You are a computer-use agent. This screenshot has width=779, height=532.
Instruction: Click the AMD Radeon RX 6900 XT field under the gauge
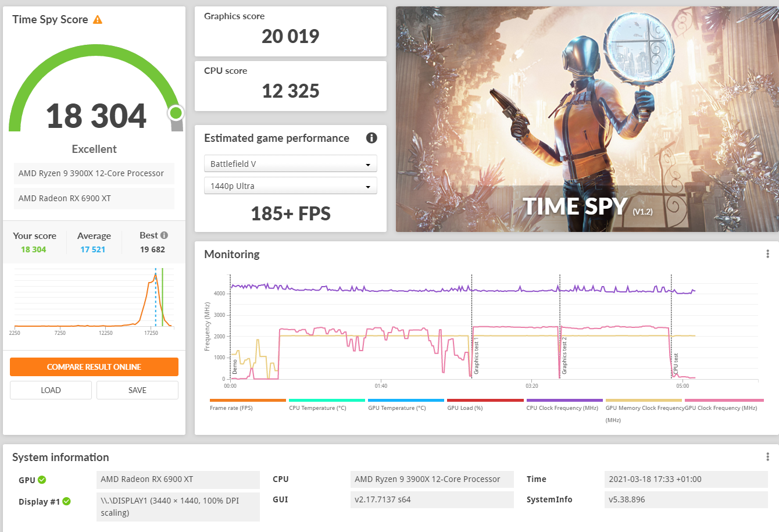(x=94, y=198)
